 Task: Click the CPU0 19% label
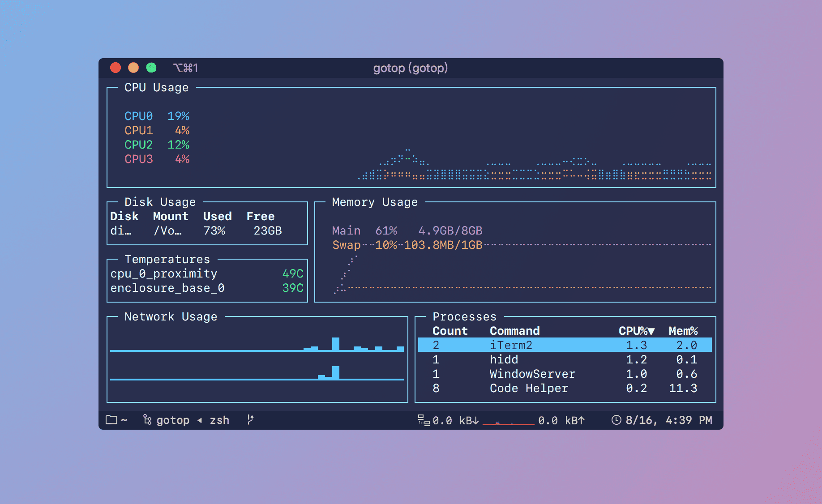pos(157,116)
